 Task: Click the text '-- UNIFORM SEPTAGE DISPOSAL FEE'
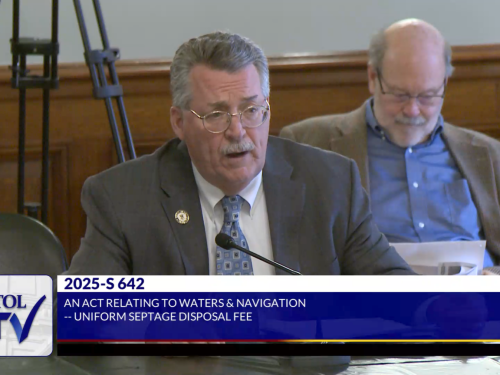pos(158,316)
